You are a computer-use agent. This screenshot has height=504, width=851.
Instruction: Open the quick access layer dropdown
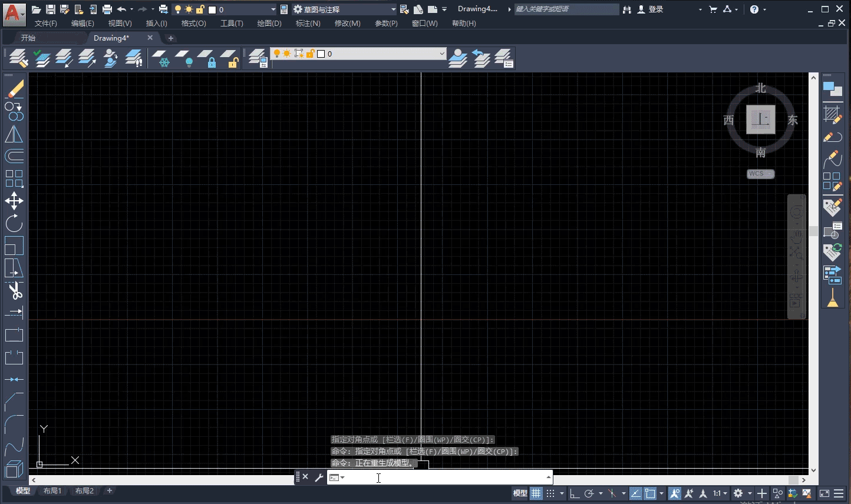point(224,9)
